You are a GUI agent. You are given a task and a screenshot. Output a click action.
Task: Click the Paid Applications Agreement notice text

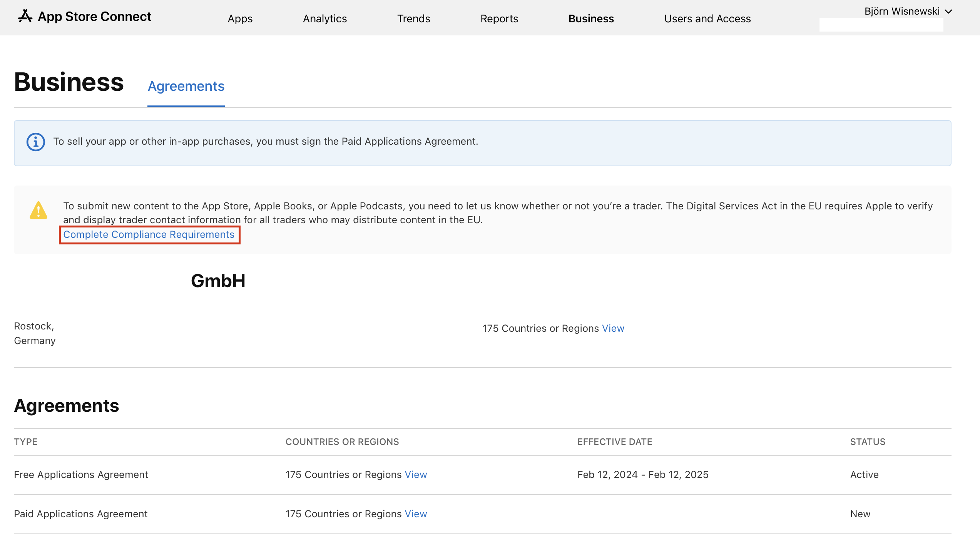coord(266,142)
